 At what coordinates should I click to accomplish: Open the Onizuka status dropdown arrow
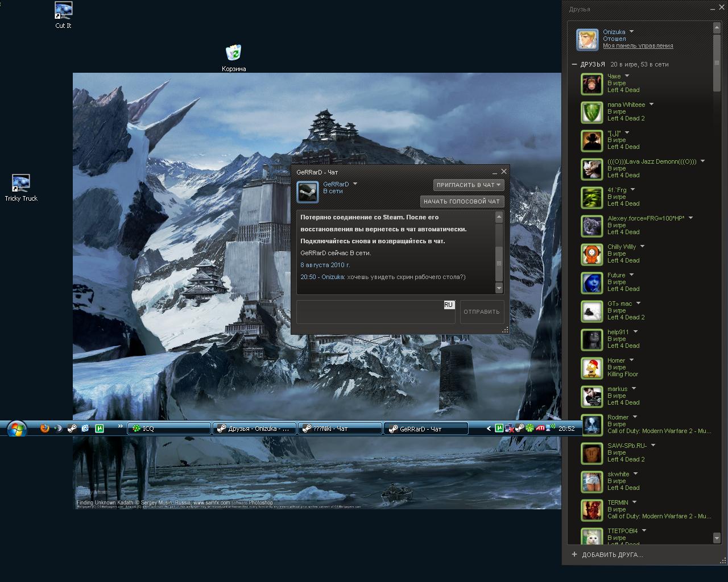click(x=631, y=32)
